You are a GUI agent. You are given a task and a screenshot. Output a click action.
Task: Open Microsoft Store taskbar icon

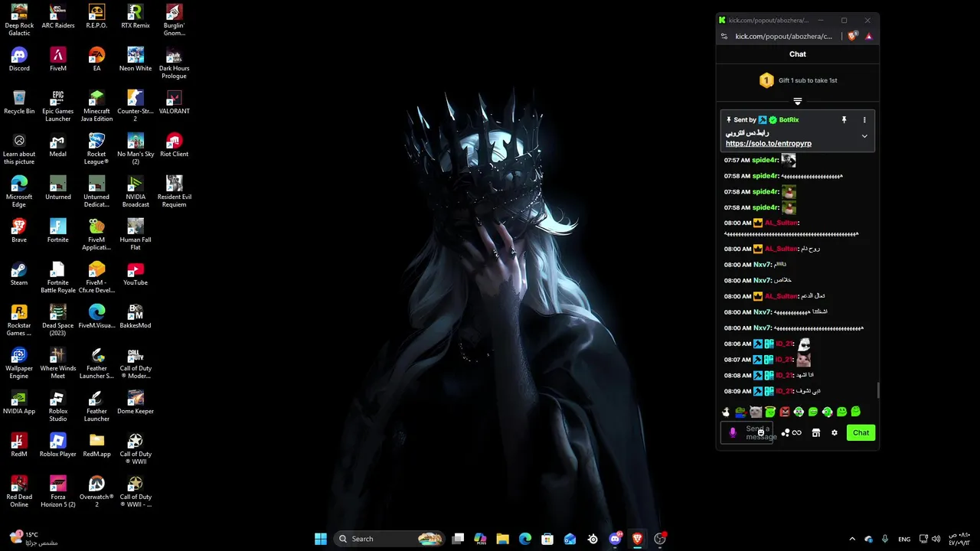[x=547, y=539]
